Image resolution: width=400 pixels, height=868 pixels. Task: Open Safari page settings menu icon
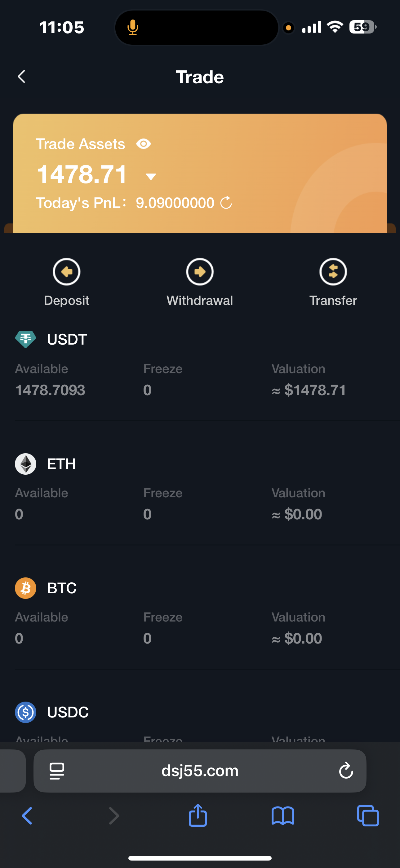(57, 771)
